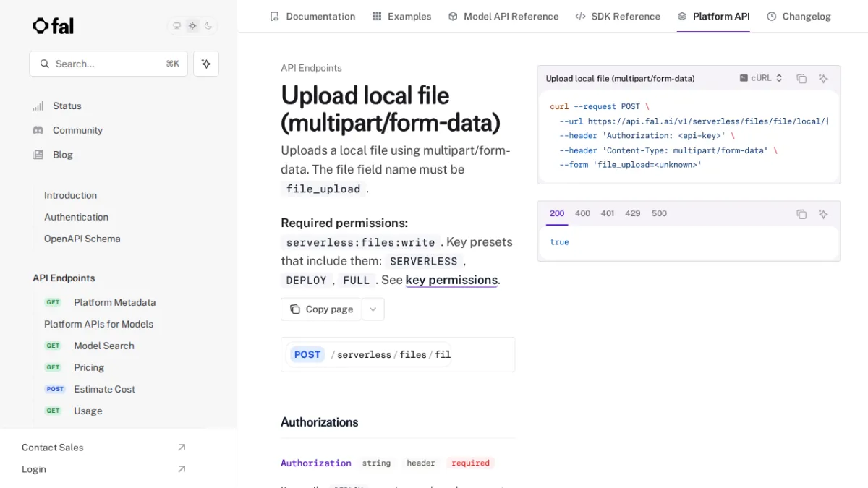Switch to Changelog tab

[799, 16]
